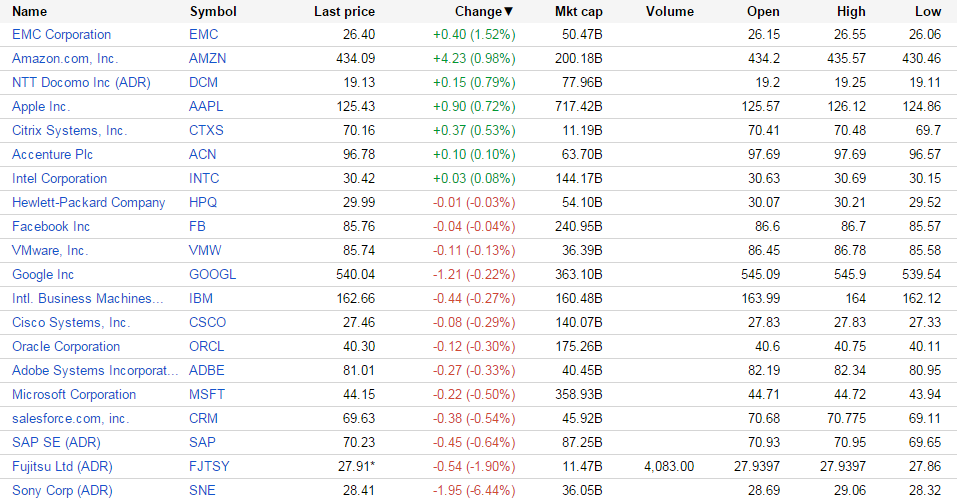
Task: Select the INTC symbol link
Action: 204,179
